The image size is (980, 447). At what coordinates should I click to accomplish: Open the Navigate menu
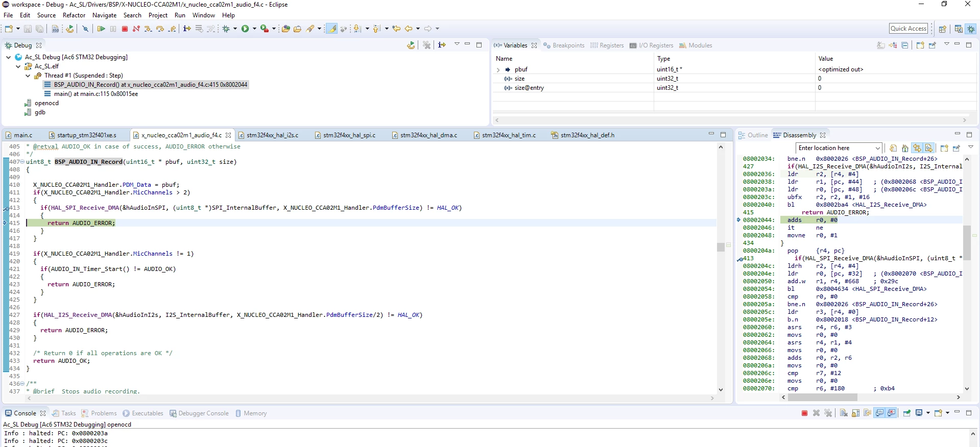(x=104, y=15)
